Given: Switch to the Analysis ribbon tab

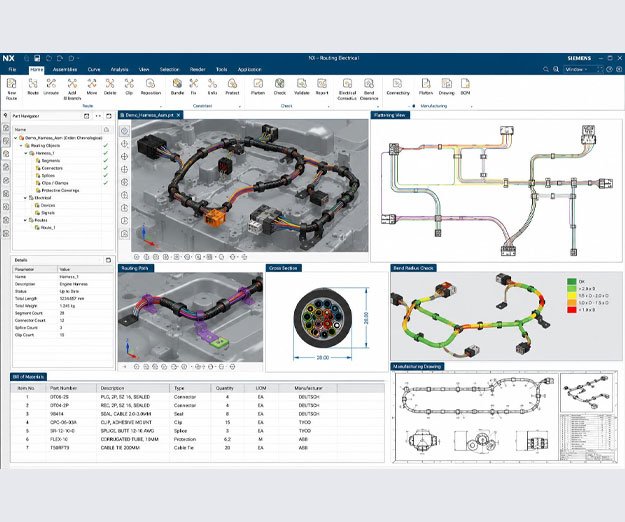Looking at the screenshot, I should coord(120,69).
